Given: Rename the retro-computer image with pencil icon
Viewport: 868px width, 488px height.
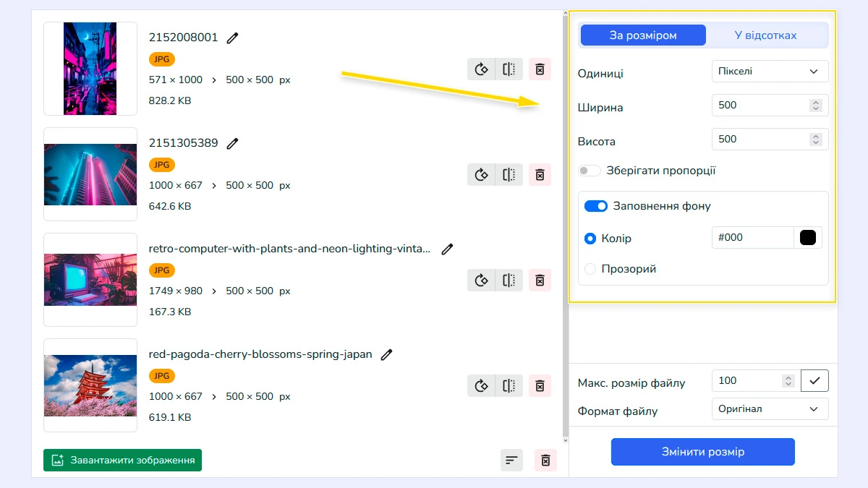Looking at the screenshot, I should point(447,249).
